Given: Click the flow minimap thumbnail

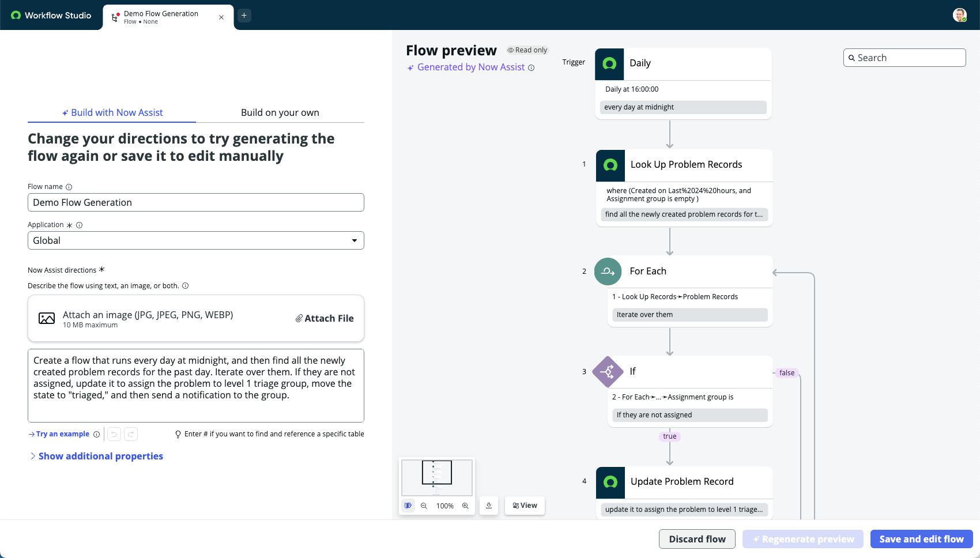Looking at the screenshot, I should pyautogui.click(x=437, y=477).
